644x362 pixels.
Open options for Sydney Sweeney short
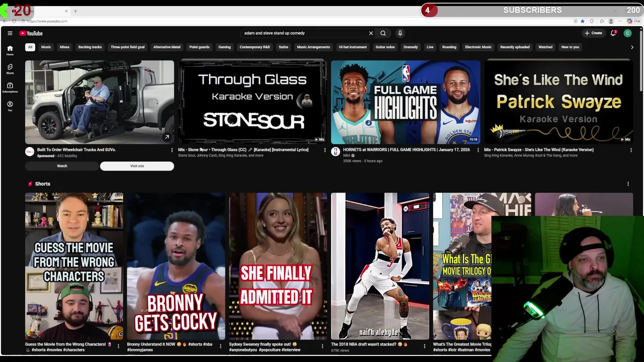pyautogui.click(x=322, y=346)
